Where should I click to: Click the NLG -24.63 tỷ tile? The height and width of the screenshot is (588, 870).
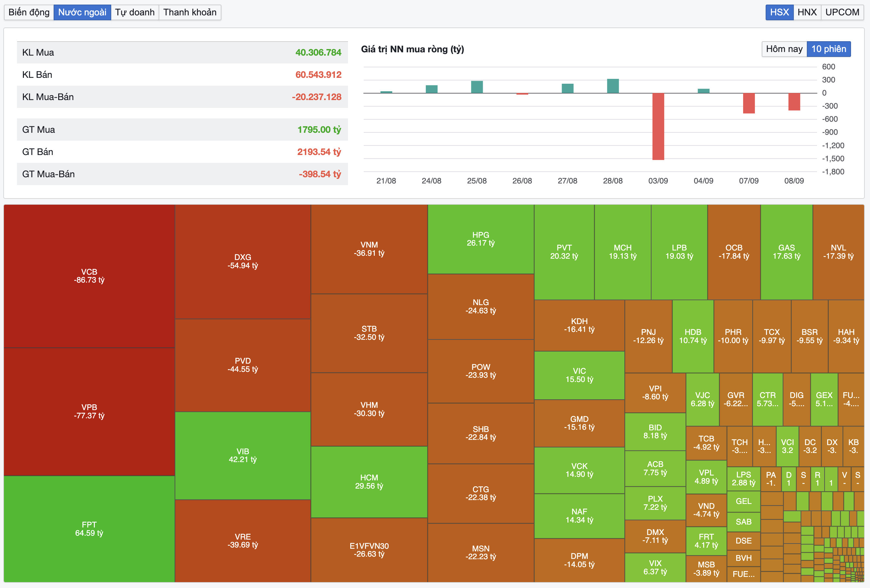coord(481,306)
